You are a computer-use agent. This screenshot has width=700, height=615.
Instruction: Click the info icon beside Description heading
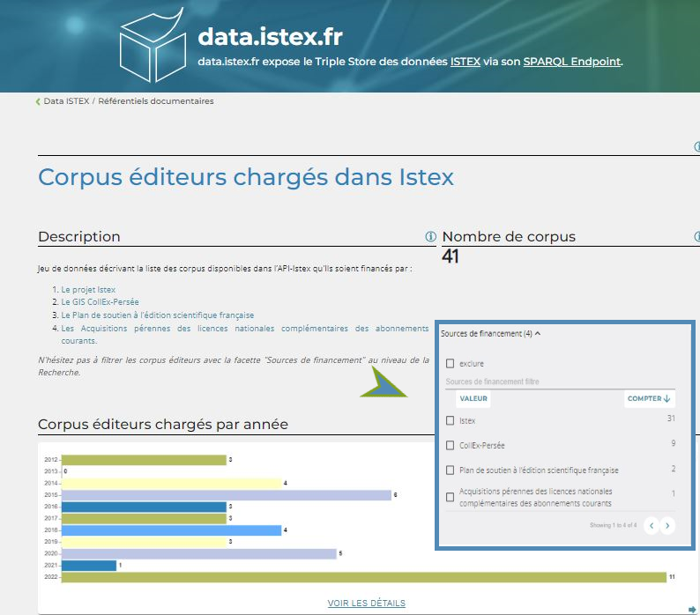(x=430, y=237)
